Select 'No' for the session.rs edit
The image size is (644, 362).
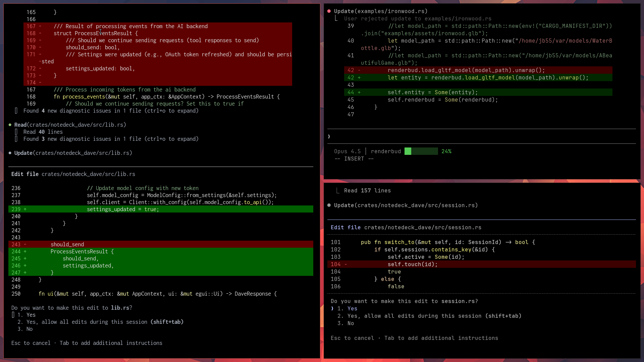[x=351, y=323]
